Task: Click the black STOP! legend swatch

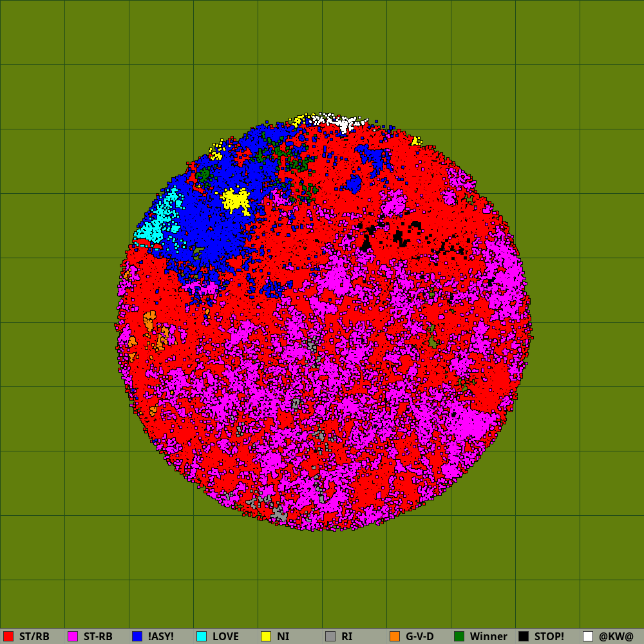Action: (524, 636)
